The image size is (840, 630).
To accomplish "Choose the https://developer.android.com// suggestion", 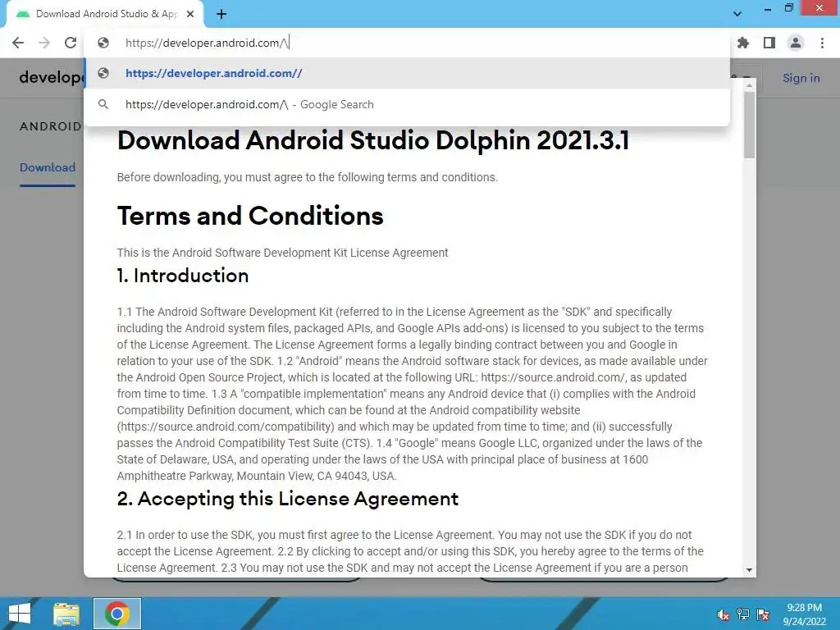I will click(407, 73).
